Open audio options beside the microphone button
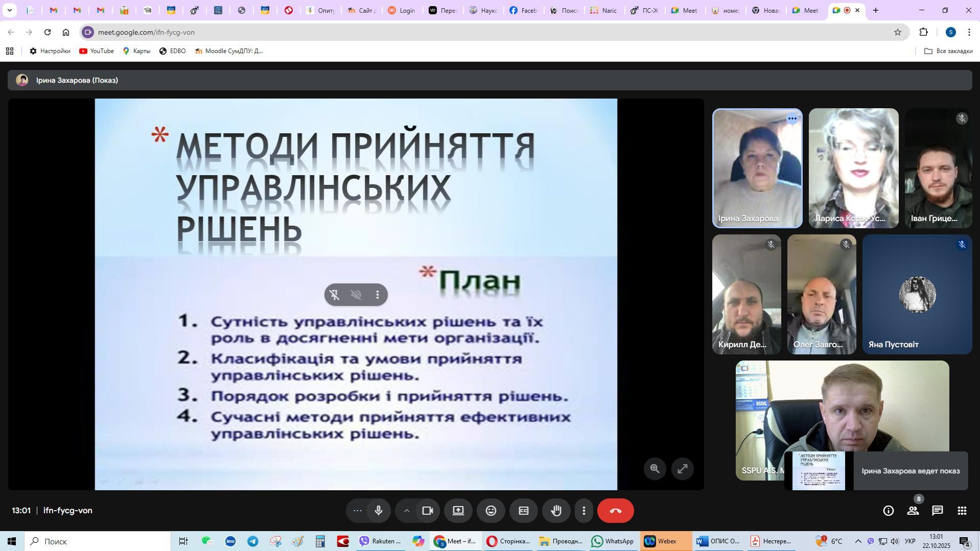Image resolution: width=980 pixels, height=551 pixels. [358, 511]
